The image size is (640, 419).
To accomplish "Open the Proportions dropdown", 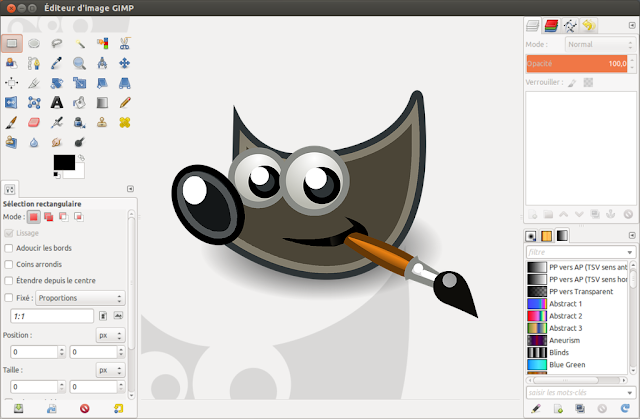I will click(80, 298).
